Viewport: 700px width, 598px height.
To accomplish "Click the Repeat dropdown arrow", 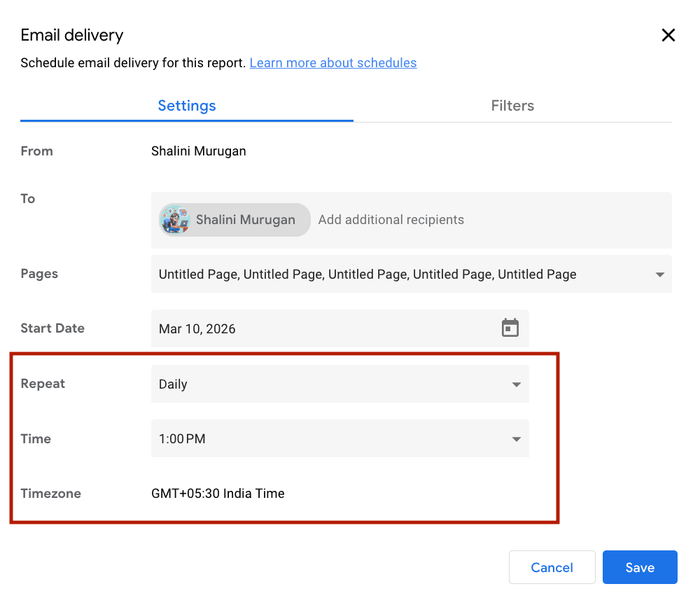I will point(516,384).
